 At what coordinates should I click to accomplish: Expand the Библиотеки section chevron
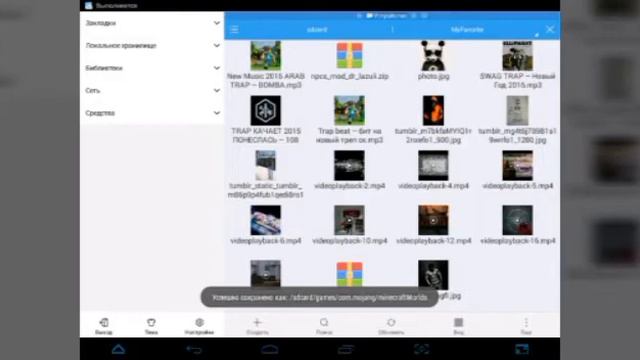(217, 68)
